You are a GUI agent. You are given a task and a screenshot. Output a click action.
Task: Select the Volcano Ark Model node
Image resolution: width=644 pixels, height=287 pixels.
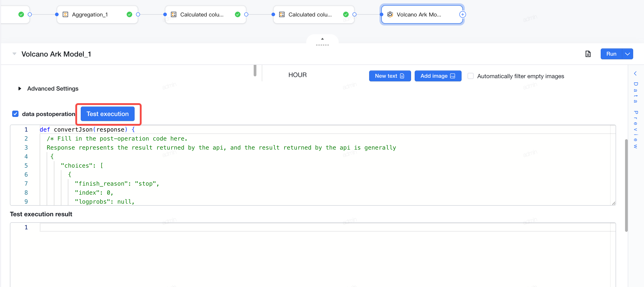pyautogui.click(x=422, y=14)
